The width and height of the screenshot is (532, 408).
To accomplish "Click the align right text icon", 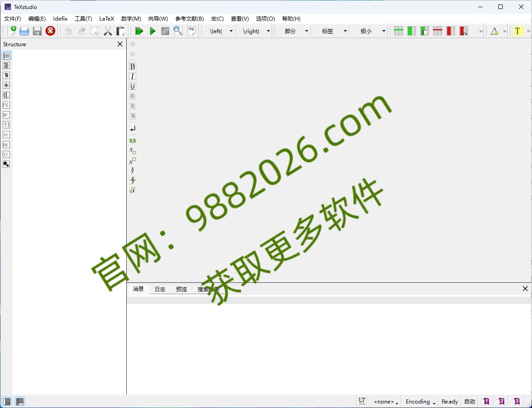I will coord(133,115).
